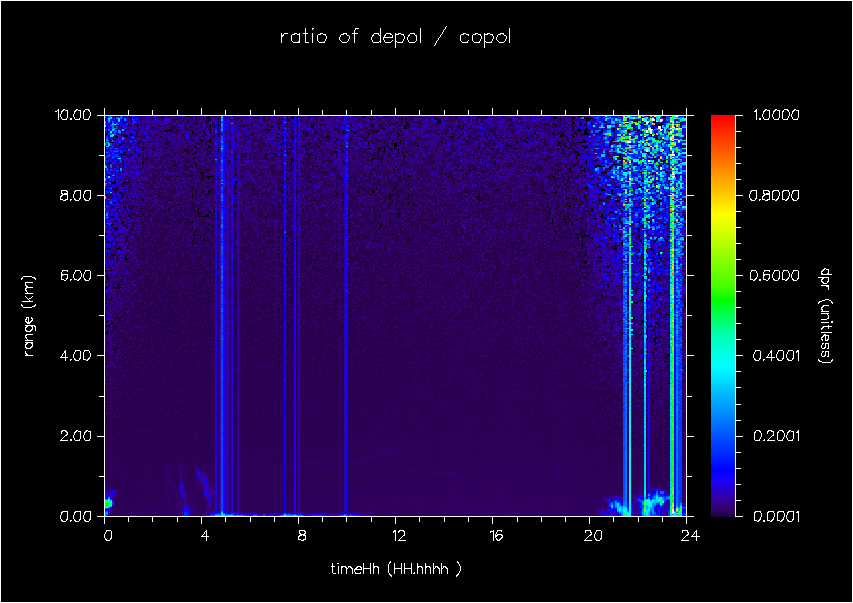Screen dimensions: 853x603
Task: Click the y-axis label 'range (km)'
Action: [x=29, y=316]
